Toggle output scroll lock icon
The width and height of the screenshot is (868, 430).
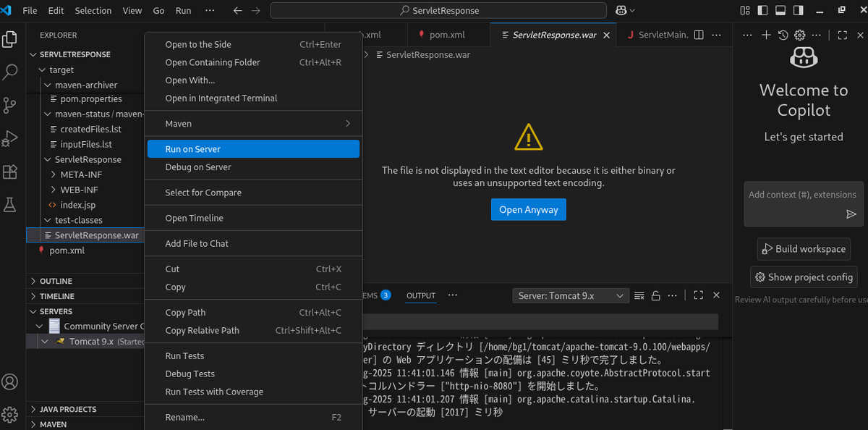click(x=655, y=295)
